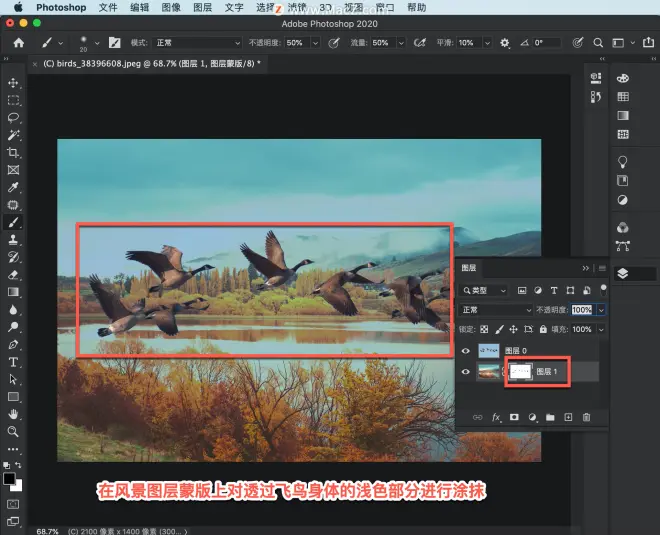Click the Home icon in options bar
This screenshot has height=535, width=660.
(19, 43)
